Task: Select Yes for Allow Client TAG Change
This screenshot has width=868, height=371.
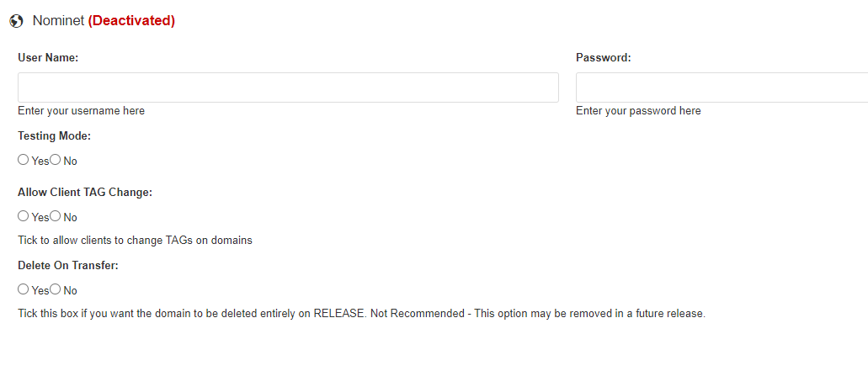Action: (x=24, y=216)
